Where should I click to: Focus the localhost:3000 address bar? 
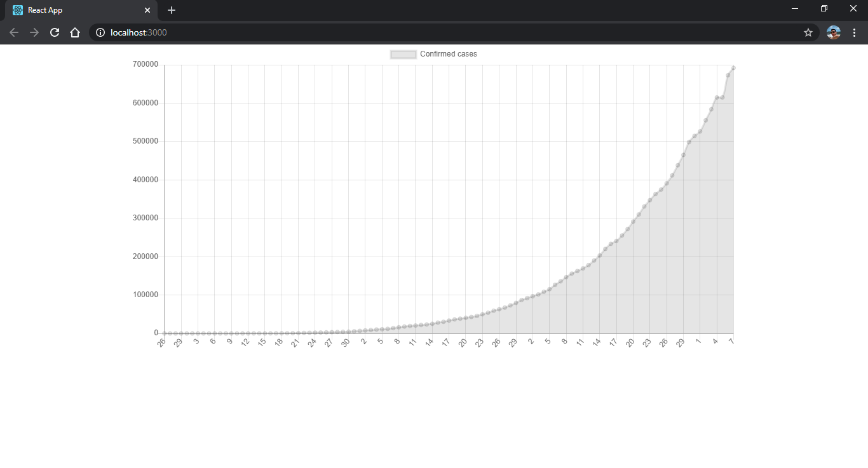[x=454, y=32]
